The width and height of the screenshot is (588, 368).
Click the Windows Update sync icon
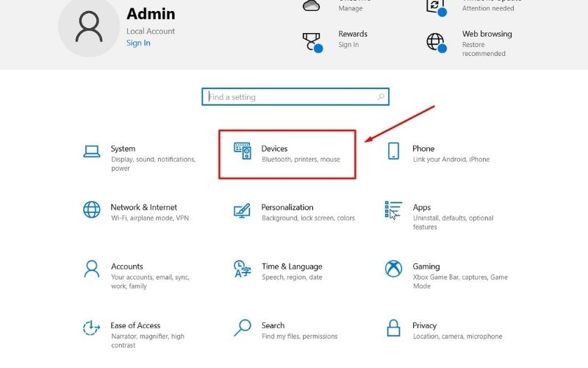(436, 7)
